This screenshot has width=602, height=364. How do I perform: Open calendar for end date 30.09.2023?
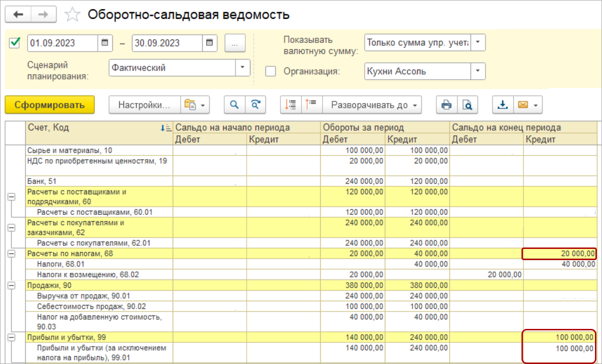click(x=210, y=43)
